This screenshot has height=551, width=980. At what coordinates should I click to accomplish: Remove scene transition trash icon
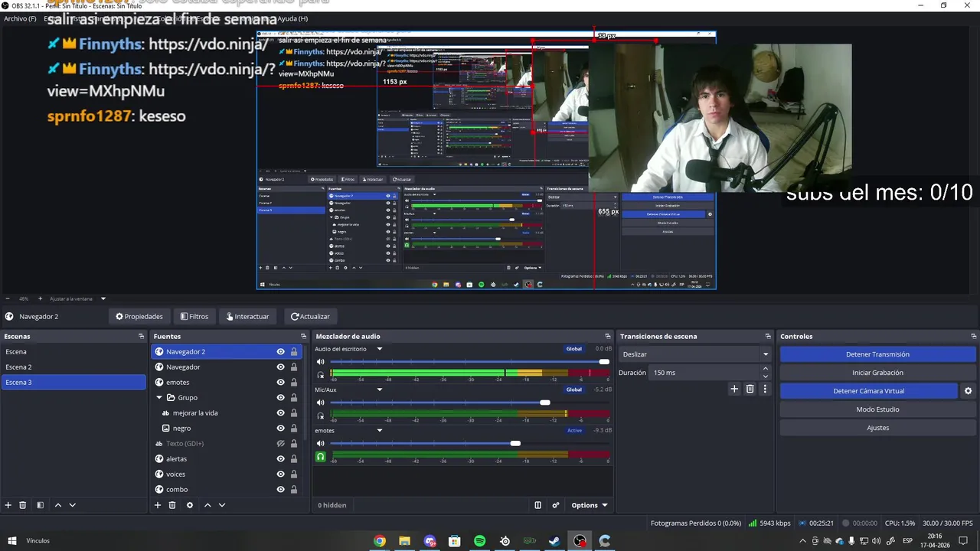[750, 389]
